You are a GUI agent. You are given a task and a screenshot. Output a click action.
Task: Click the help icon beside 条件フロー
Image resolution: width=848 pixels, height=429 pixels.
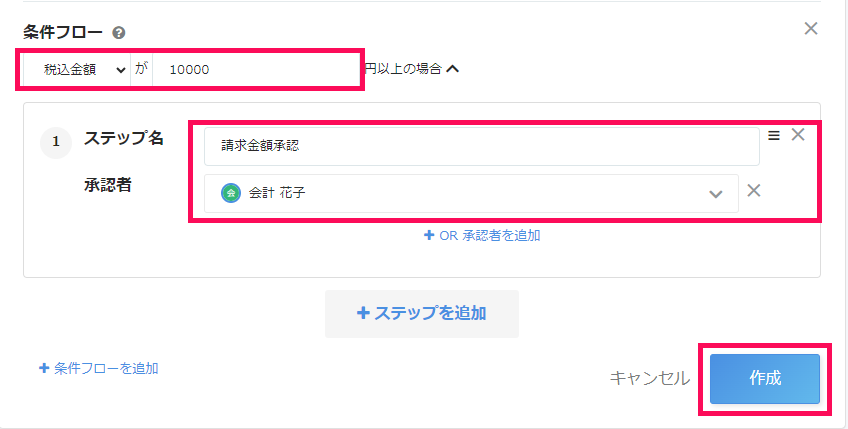coord(118,33)
